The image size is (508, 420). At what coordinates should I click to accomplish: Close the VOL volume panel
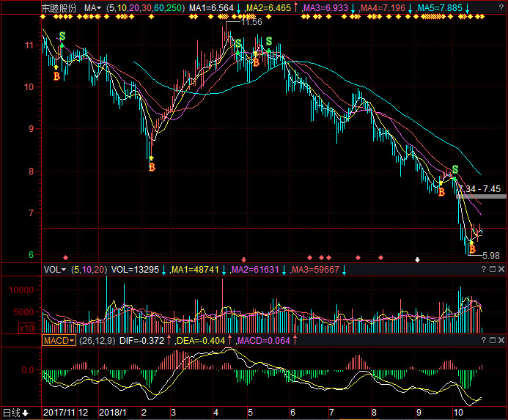(x=501, y=270)
